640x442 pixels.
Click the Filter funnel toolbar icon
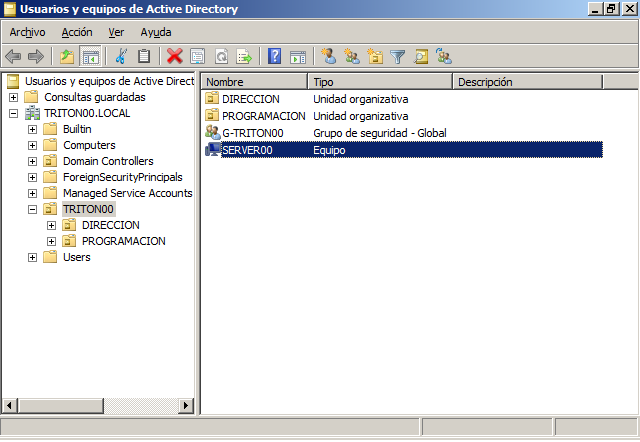(398, 56)
